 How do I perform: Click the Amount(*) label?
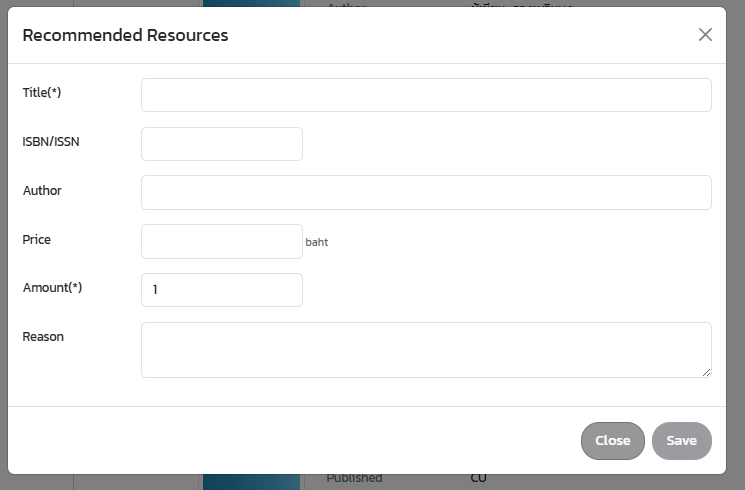tap(52, 288)
